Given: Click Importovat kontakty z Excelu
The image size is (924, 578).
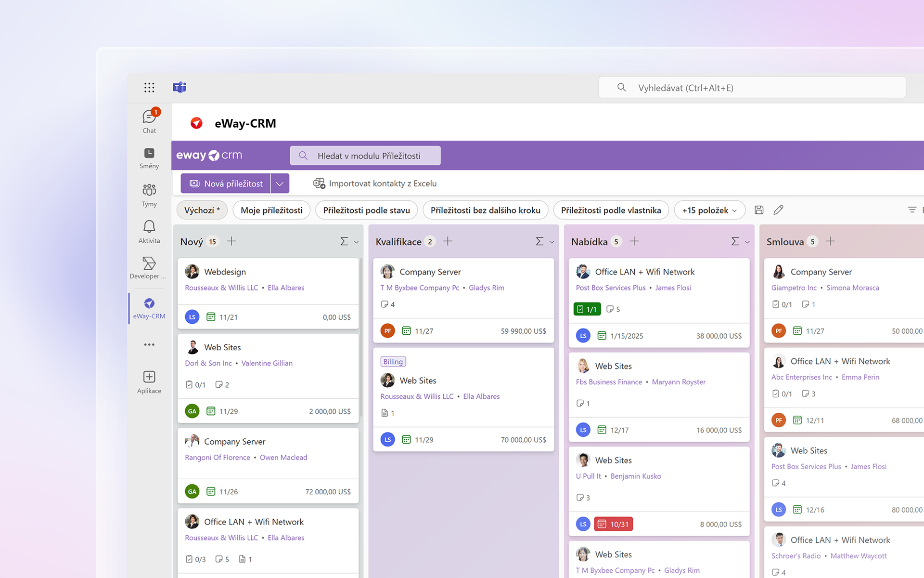Looking at the screenshot, I should 375,184.
